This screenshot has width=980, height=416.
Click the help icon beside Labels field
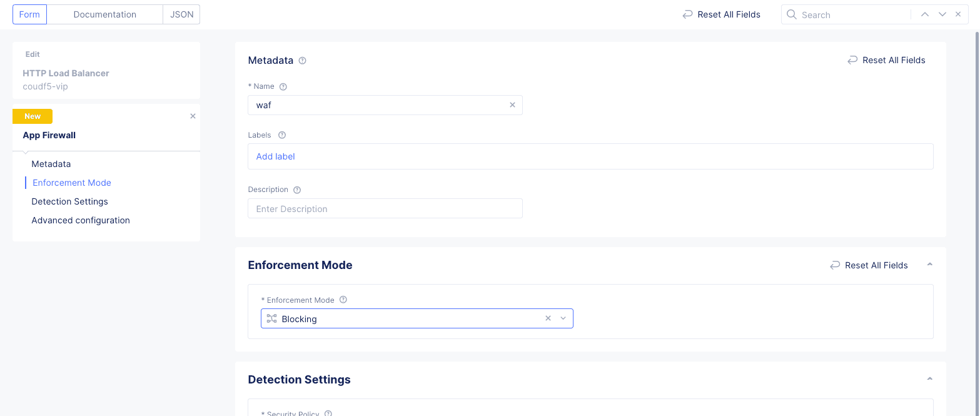281,134
